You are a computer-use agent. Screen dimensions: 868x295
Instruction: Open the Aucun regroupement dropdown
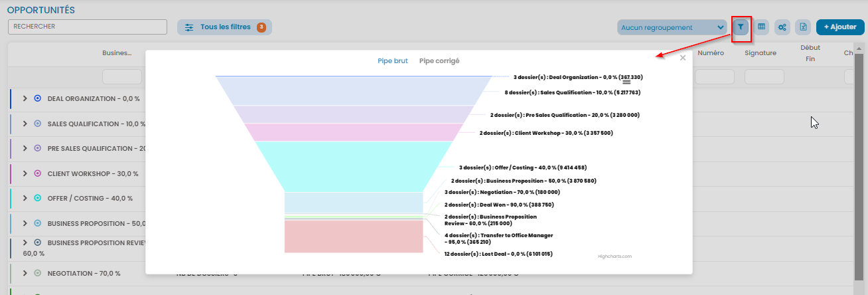[672, 27]
